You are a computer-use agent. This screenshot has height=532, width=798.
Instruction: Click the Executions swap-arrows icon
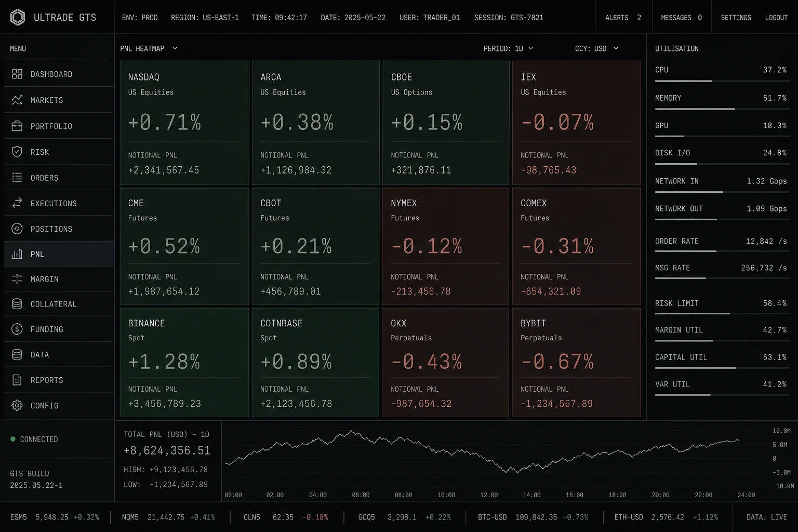(x=17, y=203)
